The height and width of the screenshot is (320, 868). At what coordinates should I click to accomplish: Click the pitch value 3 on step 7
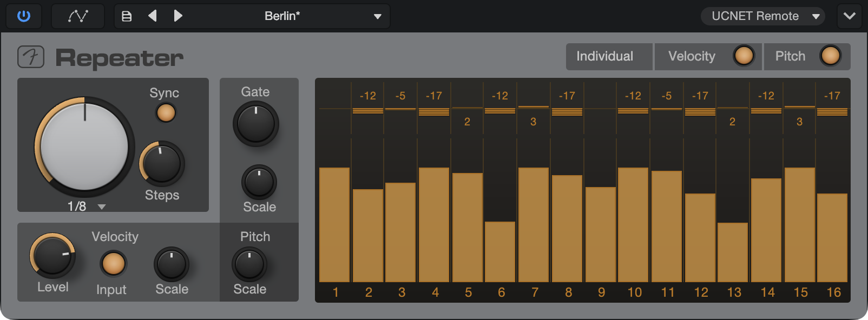tap(533, 122)
